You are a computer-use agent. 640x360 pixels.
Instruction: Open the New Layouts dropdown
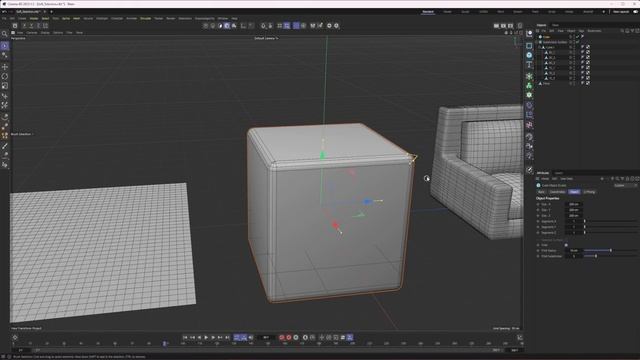[x=621, y=12]
